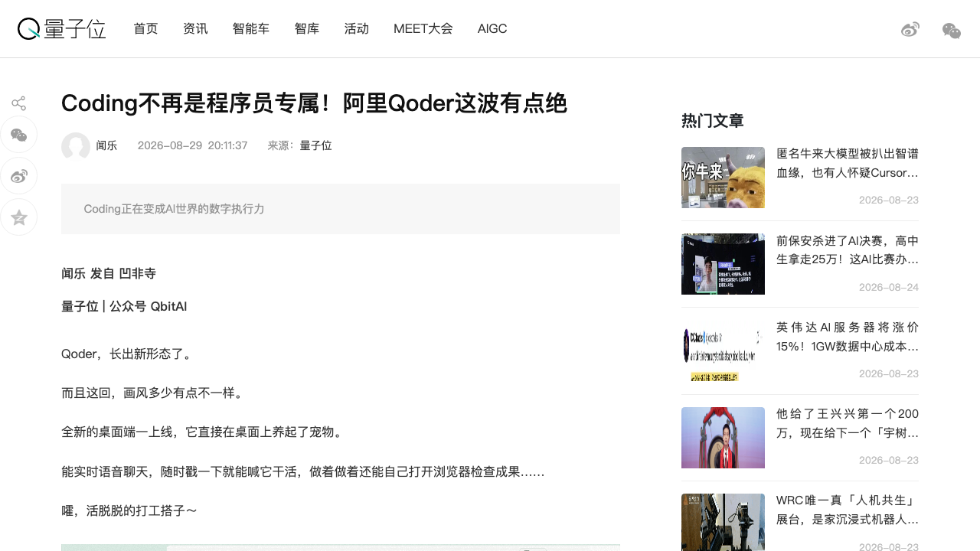The width and height of the screenshot is (980, 551).
Task: Click author 闻乐's avatar image
Action: (76, 146)
